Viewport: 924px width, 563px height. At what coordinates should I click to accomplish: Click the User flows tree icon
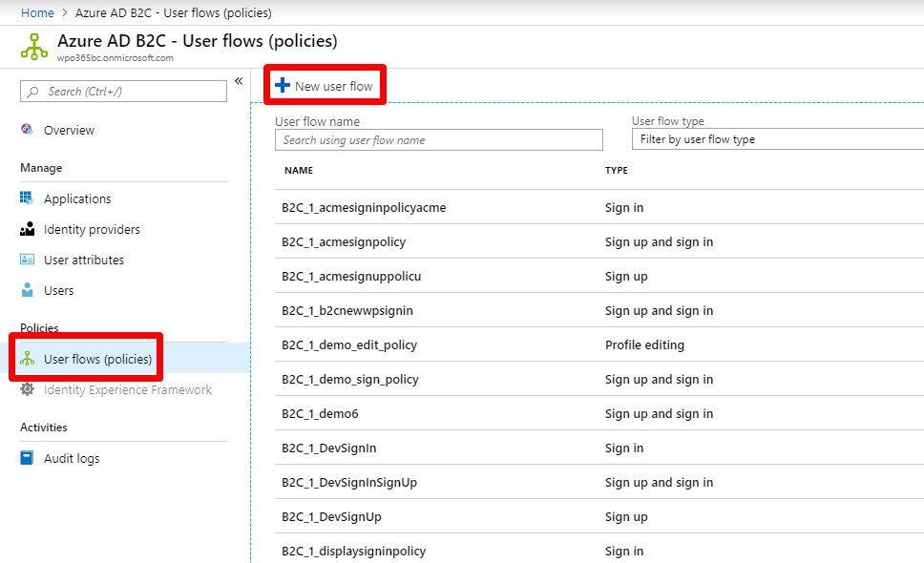click(x=27, y=358)
